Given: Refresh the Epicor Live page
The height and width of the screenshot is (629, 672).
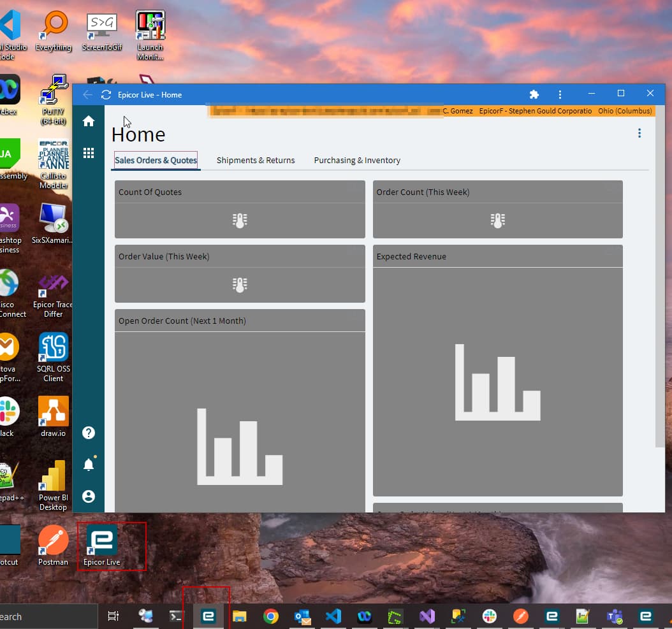Looking at the screenshot, I should pyautogui.click(x=105, y=94).
